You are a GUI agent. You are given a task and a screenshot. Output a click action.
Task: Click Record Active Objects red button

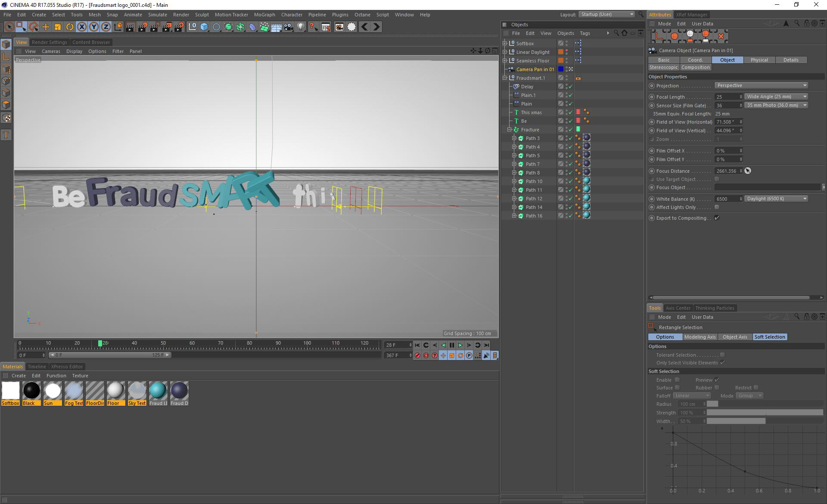(417, 355)
